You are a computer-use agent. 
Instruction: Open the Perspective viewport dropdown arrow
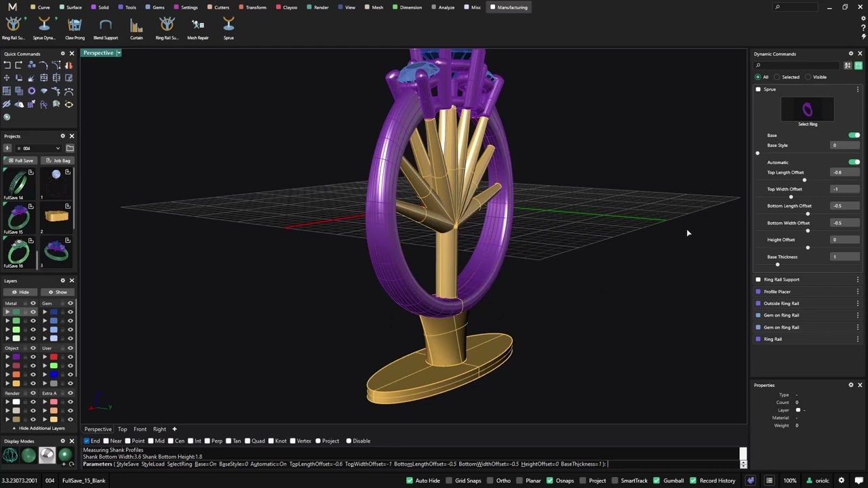118,53
